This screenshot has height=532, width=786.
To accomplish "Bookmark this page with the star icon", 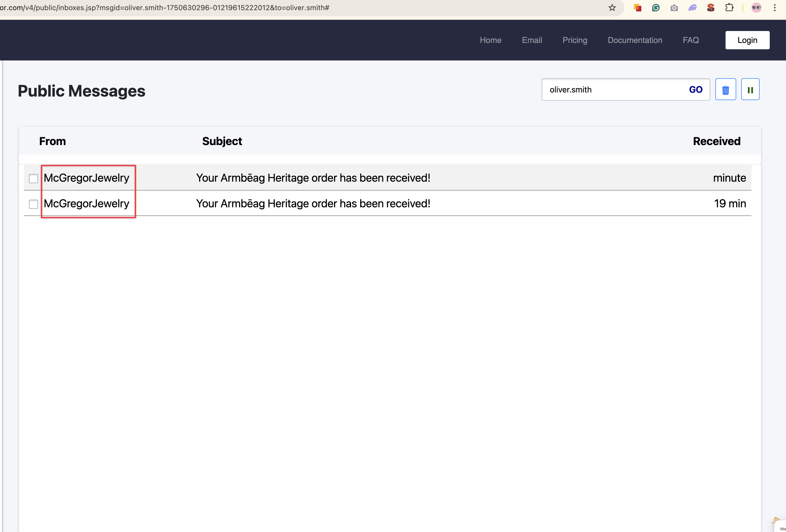I will click(x=612, y=8).
